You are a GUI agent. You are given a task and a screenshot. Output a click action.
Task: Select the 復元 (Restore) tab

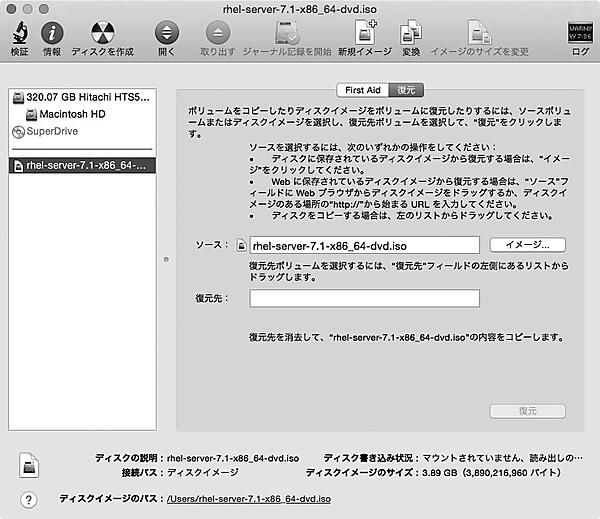click(x=406, y=89)
